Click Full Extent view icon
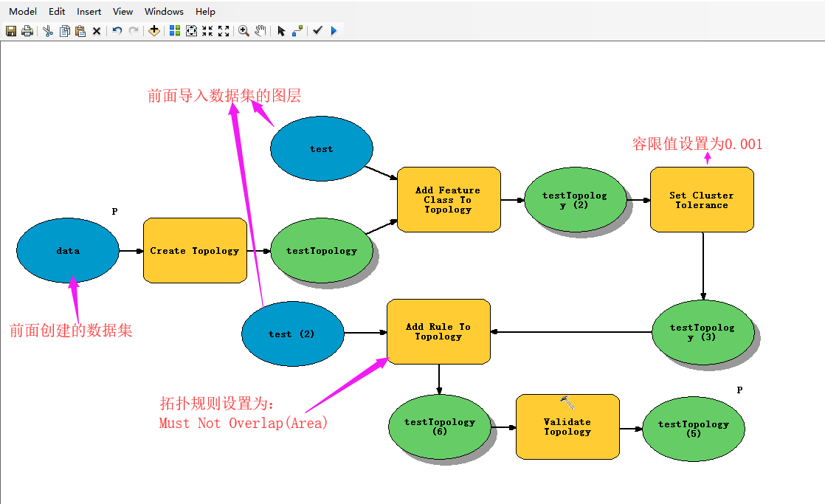 [x=192, y=31]
